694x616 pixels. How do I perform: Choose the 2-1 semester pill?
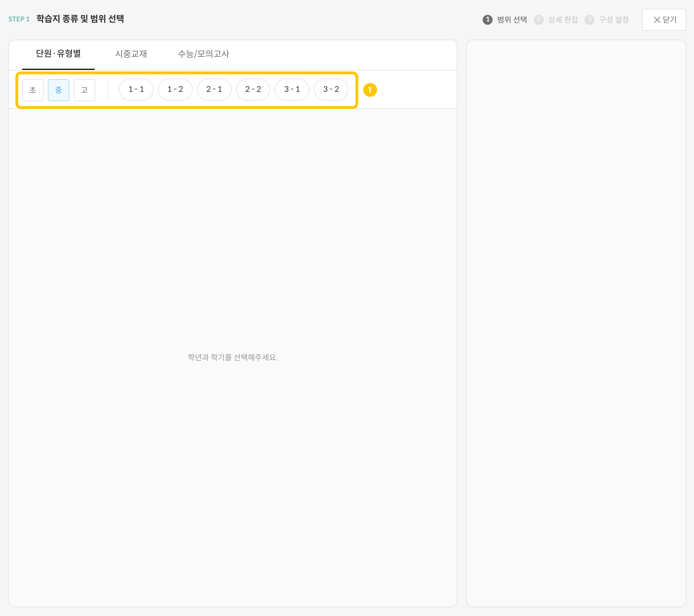point(214,90)
